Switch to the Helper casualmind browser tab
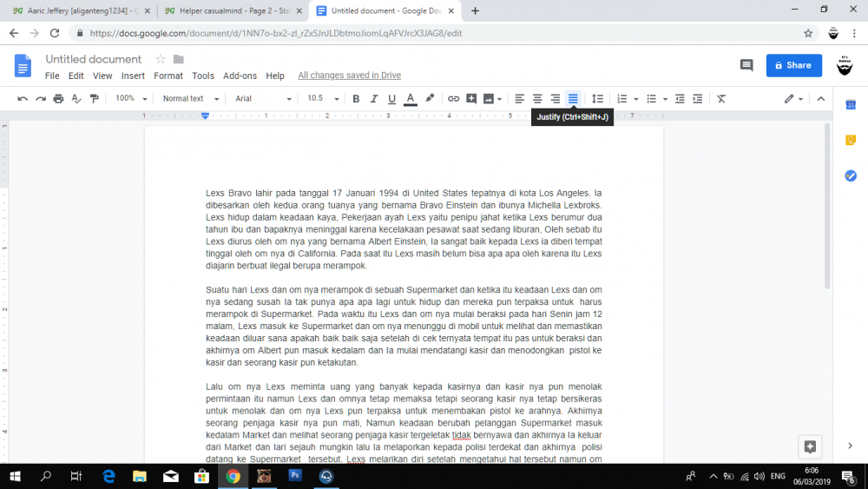This screenshot has height=489, width=868. (233, 10)
